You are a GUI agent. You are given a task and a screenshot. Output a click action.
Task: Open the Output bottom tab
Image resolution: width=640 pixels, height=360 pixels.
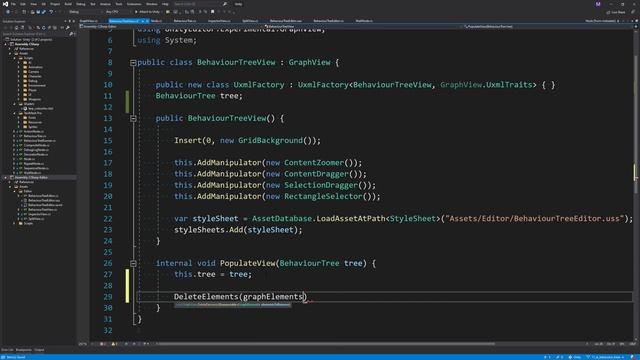pyautogui.click(x=39, y=350)
